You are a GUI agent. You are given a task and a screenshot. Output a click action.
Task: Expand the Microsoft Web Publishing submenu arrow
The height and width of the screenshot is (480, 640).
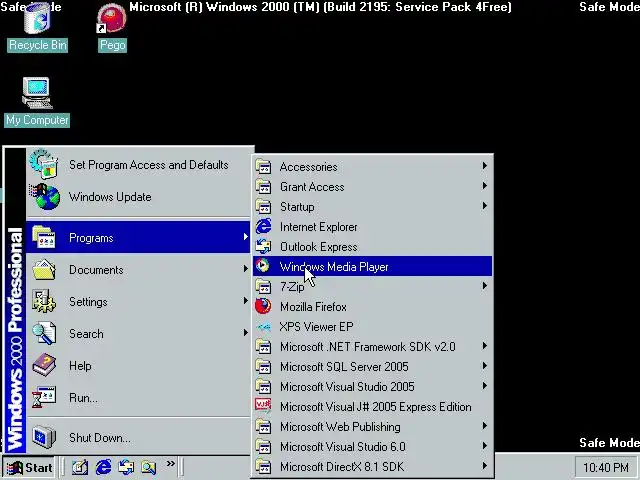click(484, 426)
